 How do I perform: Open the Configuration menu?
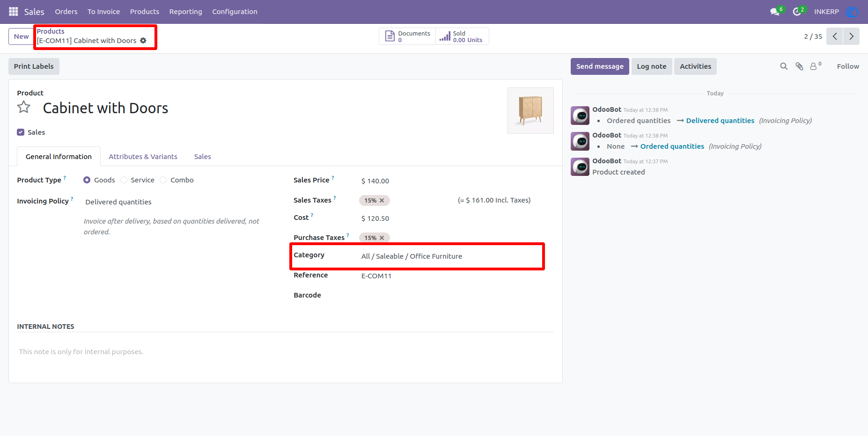pos(235,12)
